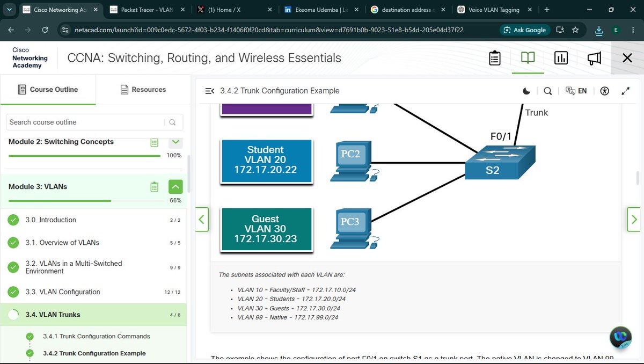Open 3.4.2 Trunk Configuration Example item
The width and height of the screenshot is (644, 364).
(94, 353)
